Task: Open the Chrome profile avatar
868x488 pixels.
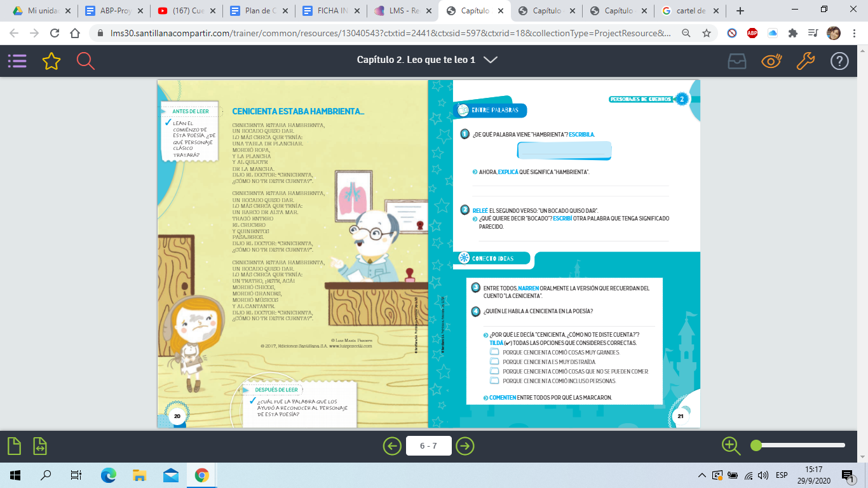Action: (833, 34)
